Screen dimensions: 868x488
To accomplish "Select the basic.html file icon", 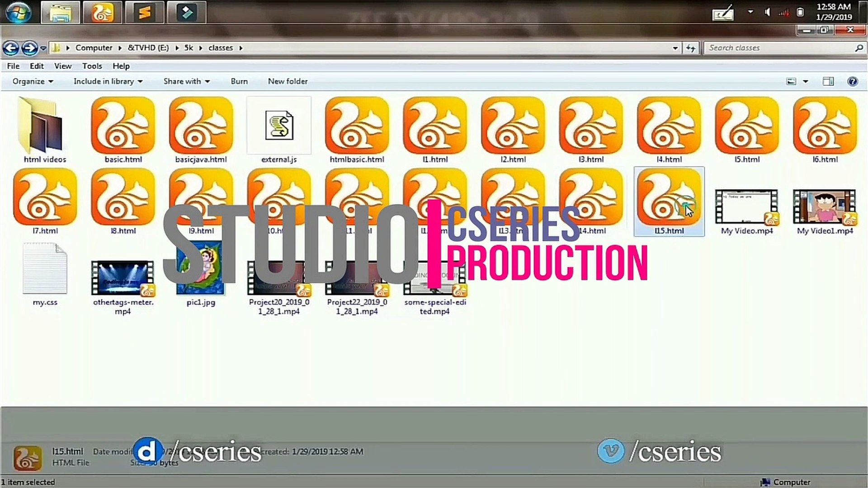I will [123, 126].
